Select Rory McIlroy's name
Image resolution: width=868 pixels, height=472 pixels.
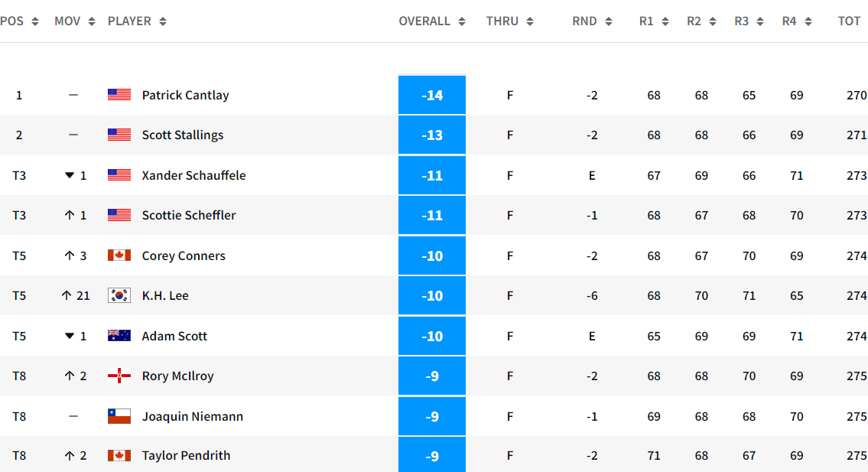pos(177,376)
